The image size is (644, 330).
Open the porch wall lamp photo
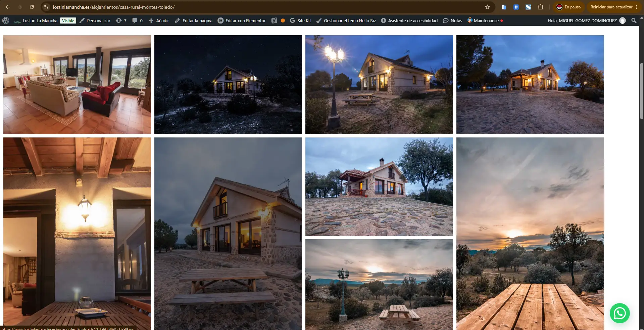77,234
